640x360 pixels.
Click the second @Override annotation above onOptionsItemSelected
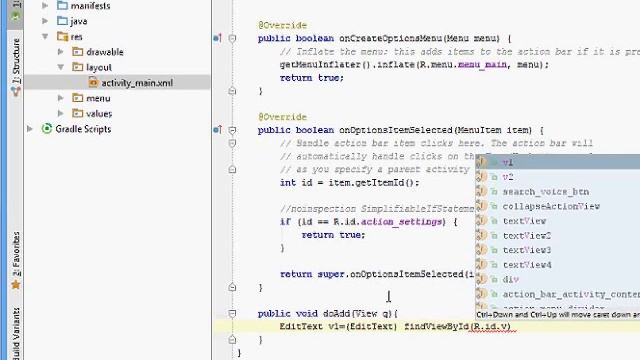click(x=282, y=117)
